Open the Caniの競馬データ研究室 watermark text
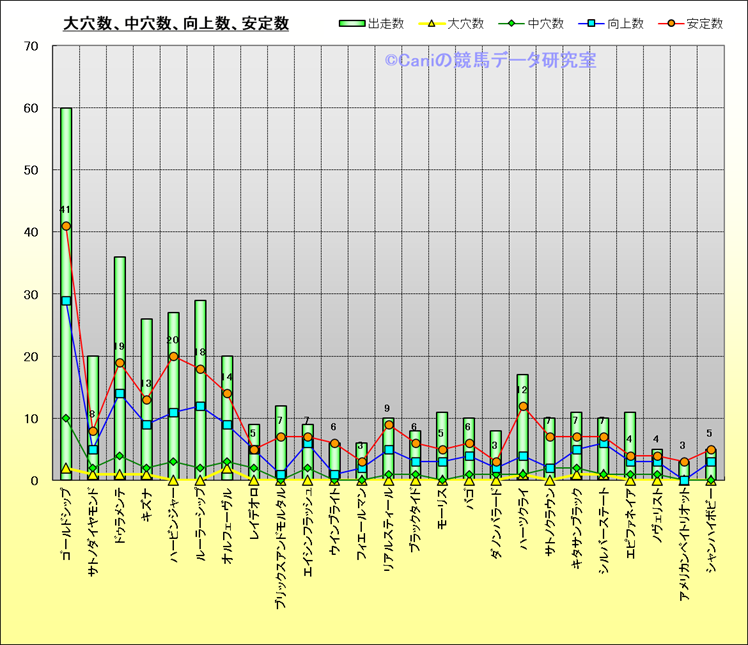This screenshot has width=748, height=645. 490,61
